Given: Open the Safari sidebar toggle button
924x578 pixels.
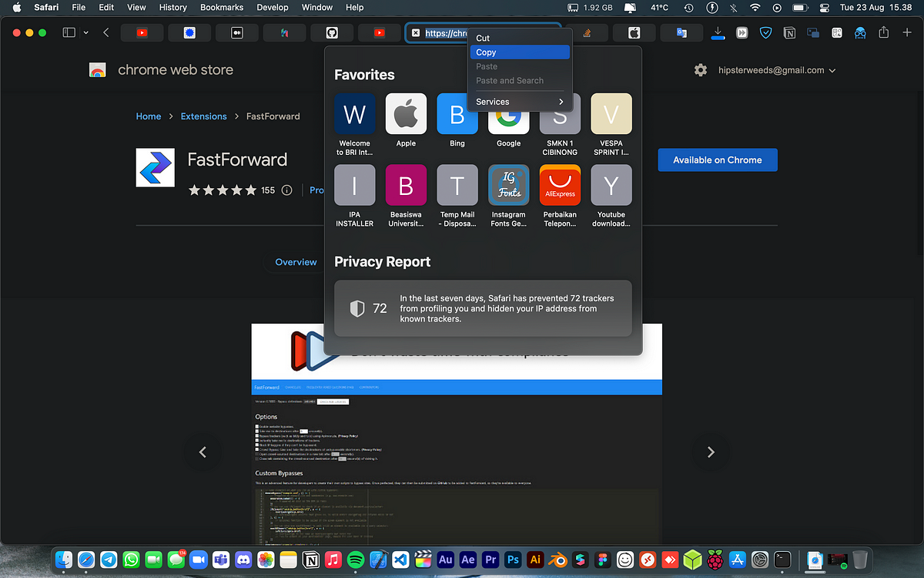Looking at the screenshot, I should pos(69,32).
